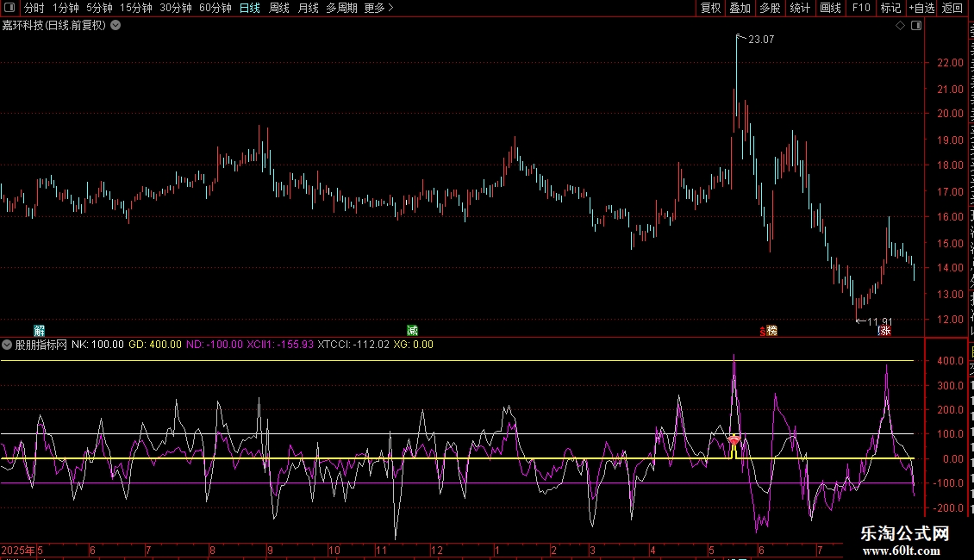Click the 榜 marker on the chart
The image size is (974, 560).
coord(771,330)
